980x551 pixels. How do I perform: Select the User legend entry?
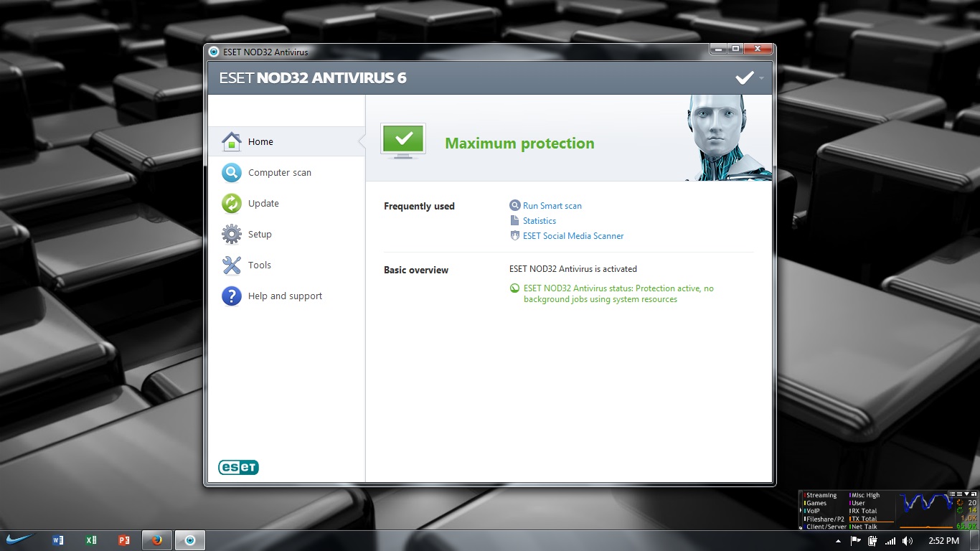(857, 503)
